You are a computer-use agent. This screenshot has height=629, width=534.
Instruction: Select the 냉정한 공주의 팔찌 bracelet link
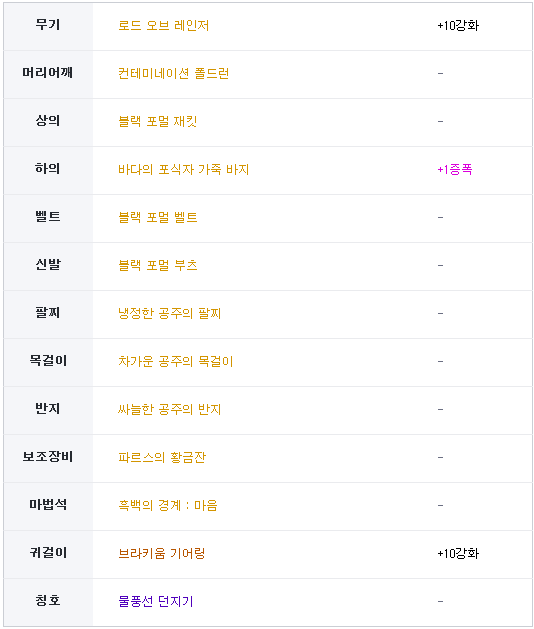(169, 314)
